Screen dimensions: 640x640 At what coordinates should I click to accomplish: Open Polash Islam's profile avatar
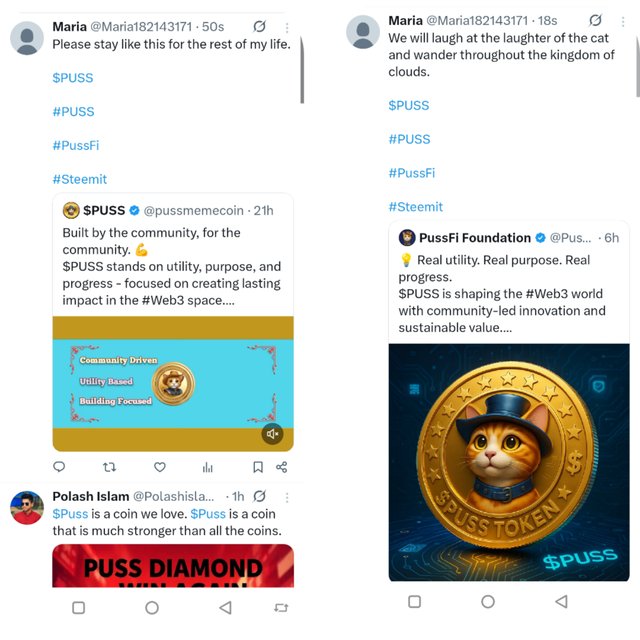(x=27, y=507)
